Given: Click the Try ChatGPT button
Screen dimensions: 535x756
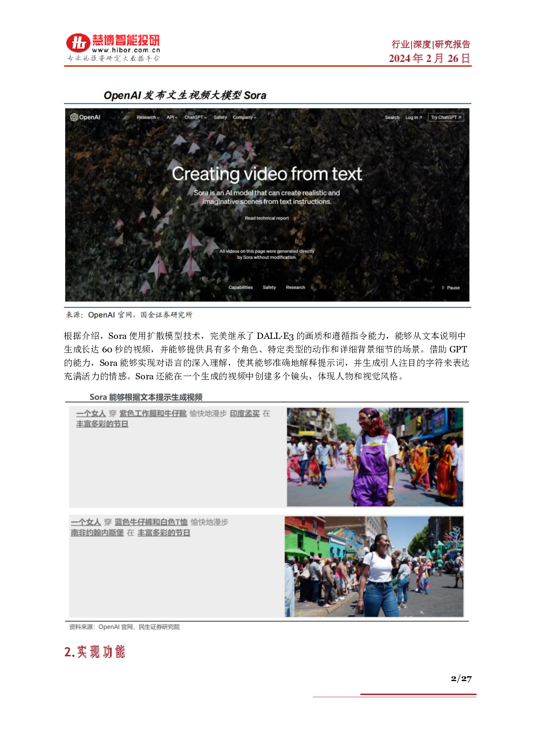Looking at the screenshot, I should click(x=446, y=117).
